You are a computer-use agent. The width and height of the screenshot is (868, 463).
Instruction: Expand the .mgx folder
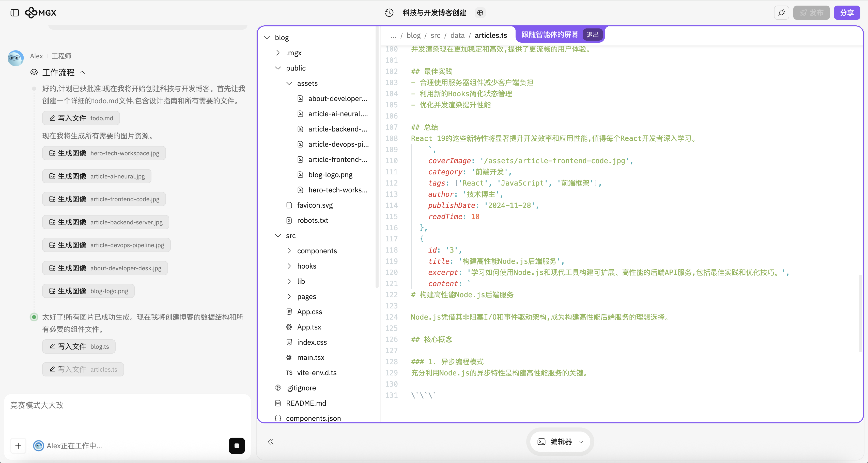coord(293,53)
